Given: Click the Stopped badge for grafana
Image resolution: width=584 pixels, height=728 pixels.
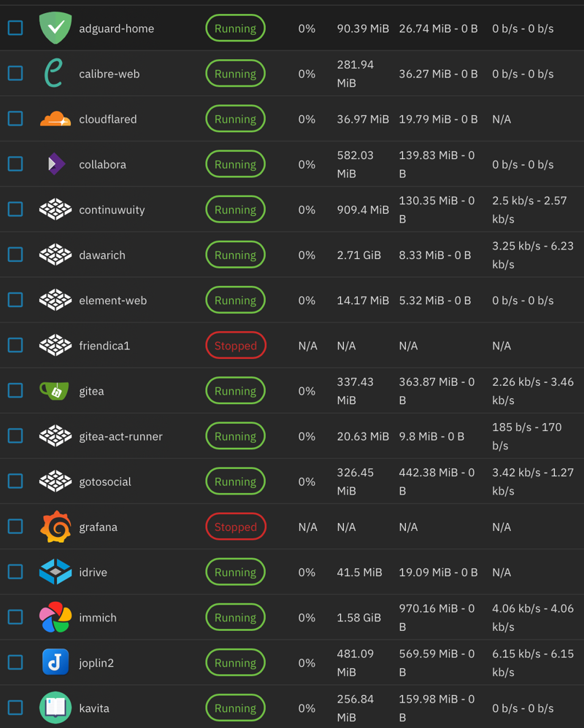Looking at the screenshot, I should (235, 527).
